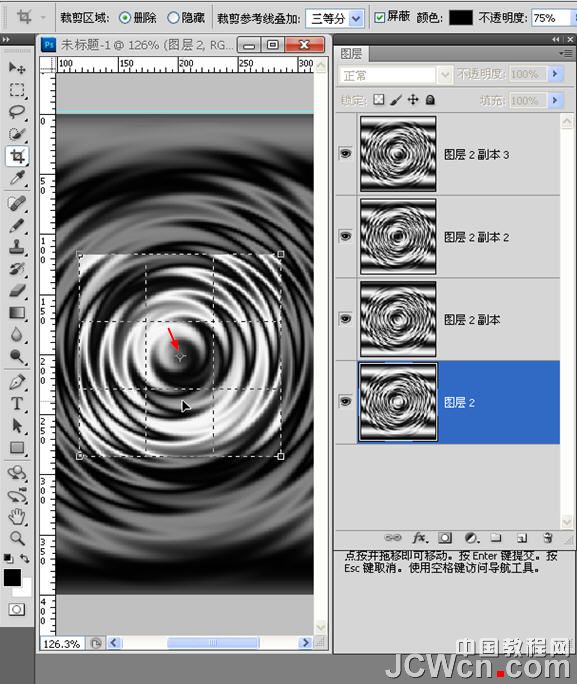The width and height of the screenshot is (577, 684).
Task: Hide layer 图层 2
Action: [x=345, y=401]
